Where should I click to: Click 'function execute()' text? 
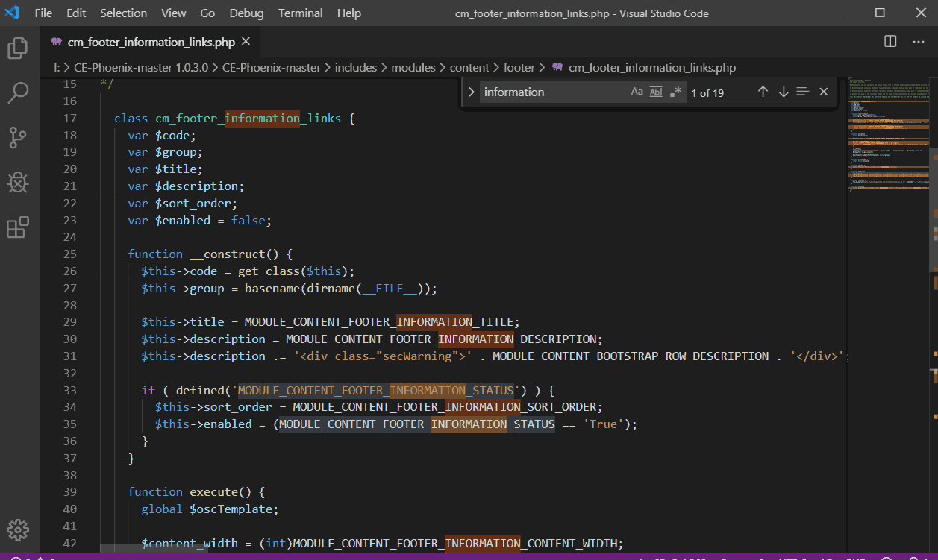[x=189, y=491]
